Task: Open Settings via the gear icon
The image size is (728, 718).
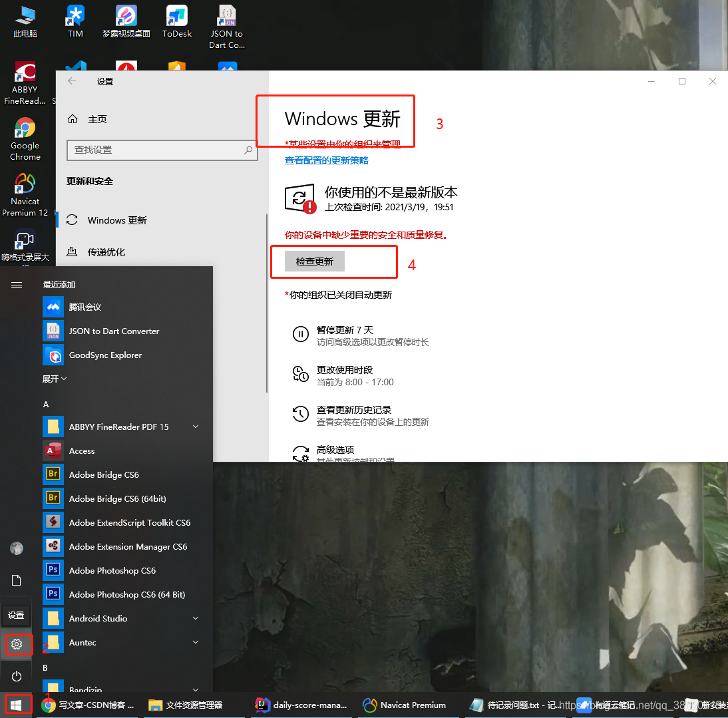Action: tap(17, 644)
